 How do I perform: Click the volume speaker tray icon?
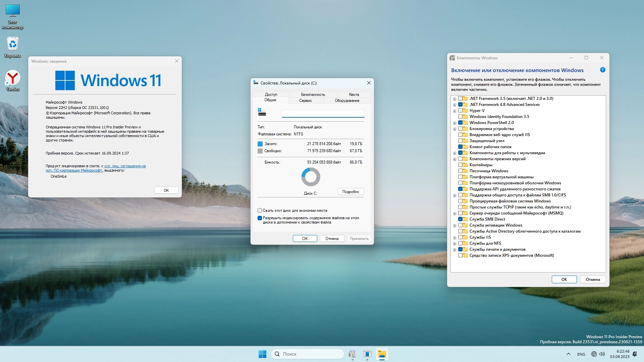tap(602, 354)
